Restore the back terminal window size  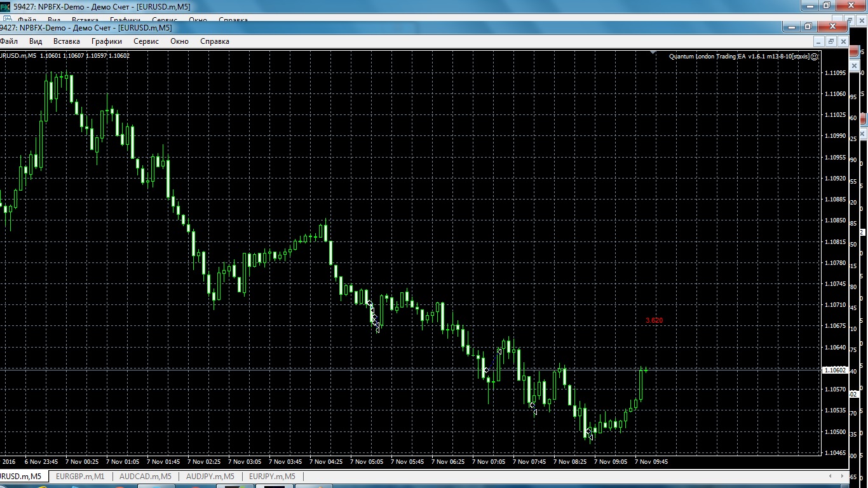tap(827, 6)
